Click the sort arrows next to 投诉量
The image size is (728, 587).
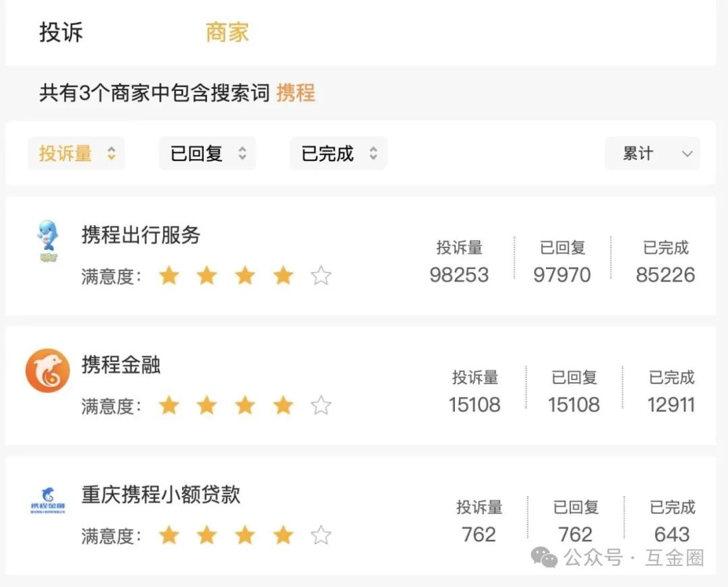point(111,153)
